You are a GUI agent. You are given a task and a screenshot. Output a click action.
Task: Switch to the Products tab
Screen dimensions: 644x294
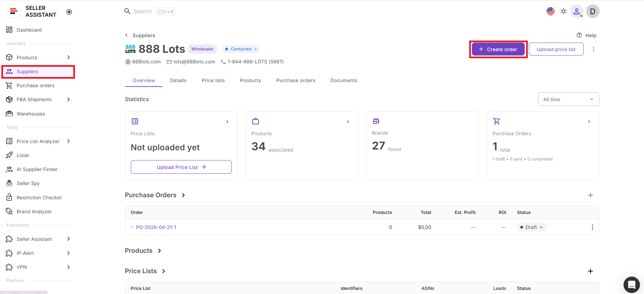(x=250, y=80)
